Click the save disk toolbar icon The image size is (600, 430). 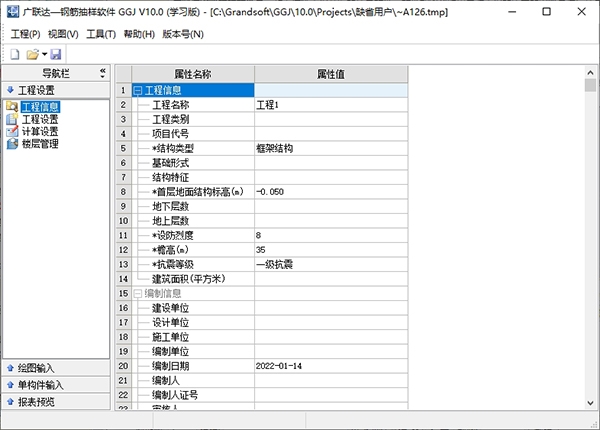point(56,54)
